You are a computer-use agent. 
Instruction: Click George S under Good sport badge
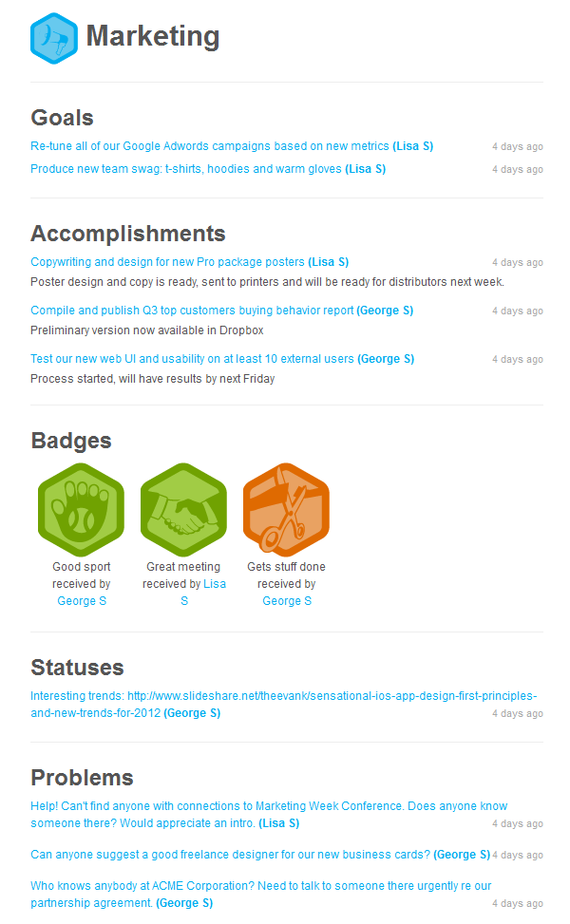point(82,601)
